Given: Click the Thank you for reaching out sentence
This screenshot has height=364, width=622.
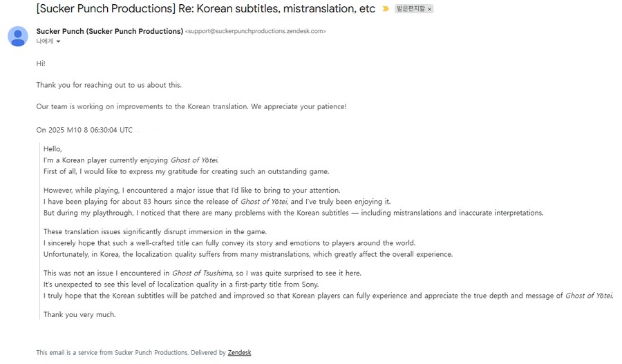Looking at the screenshot, I should [109, 85].
